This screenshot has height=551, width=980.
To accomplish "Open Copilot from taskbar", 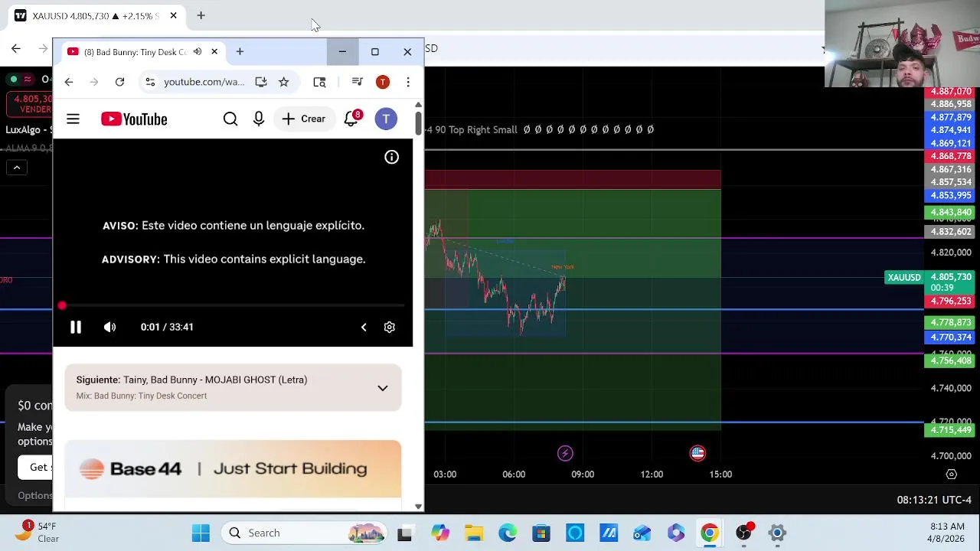I will pos(440,533).
